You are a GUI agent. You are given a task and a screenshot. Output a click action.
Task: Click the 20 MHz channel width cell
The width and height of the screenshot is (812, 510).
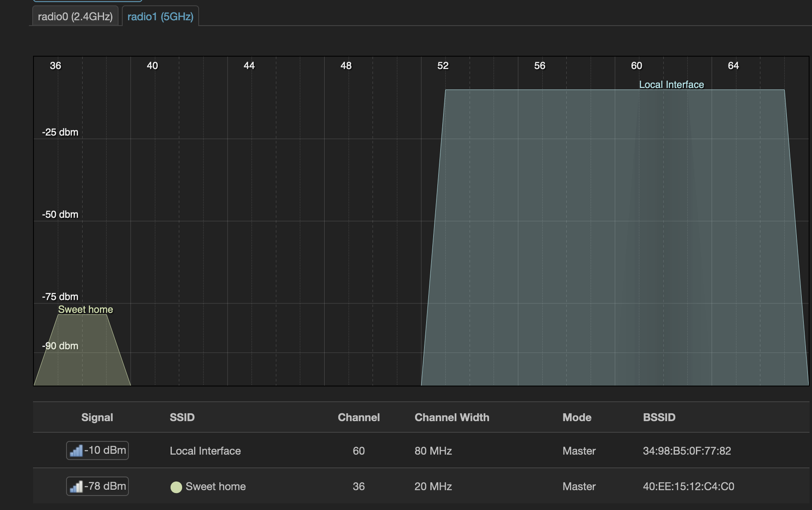click(433, 486)
